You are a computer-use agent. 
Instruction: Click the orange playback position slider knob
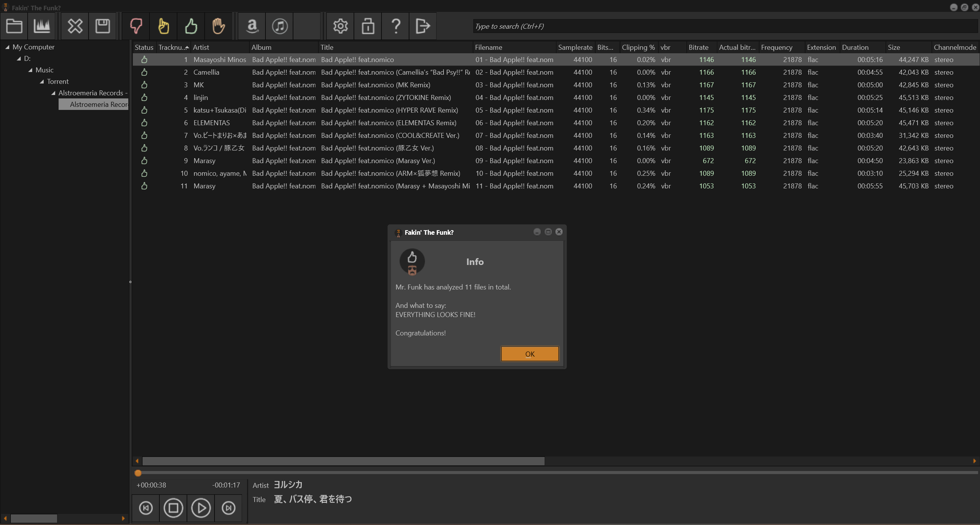138,473
